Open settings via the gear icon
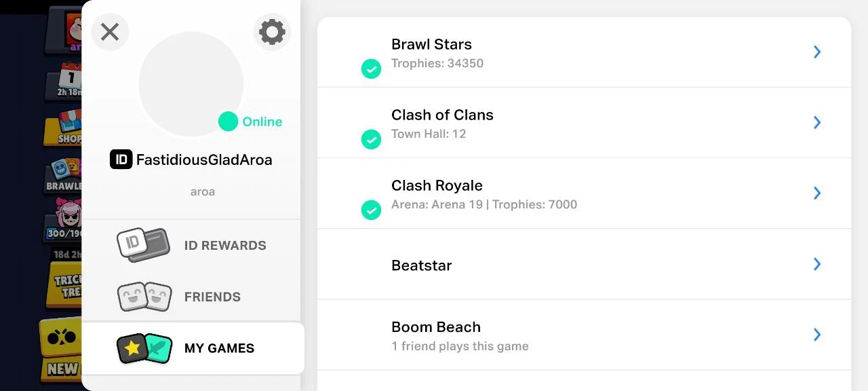 272,32
